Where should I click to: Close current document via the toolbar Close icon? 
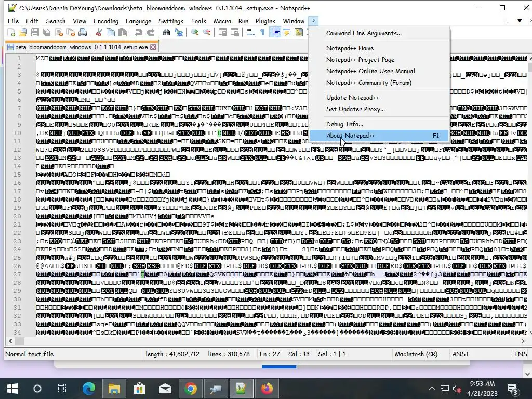pyautogui.click(x=59, y=33)
